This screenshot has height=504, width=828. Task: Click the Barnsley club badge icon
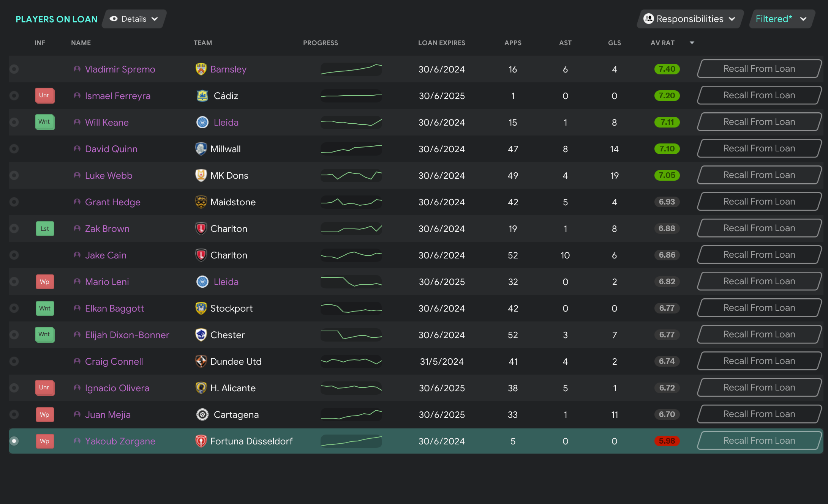[x=201, y=69]
